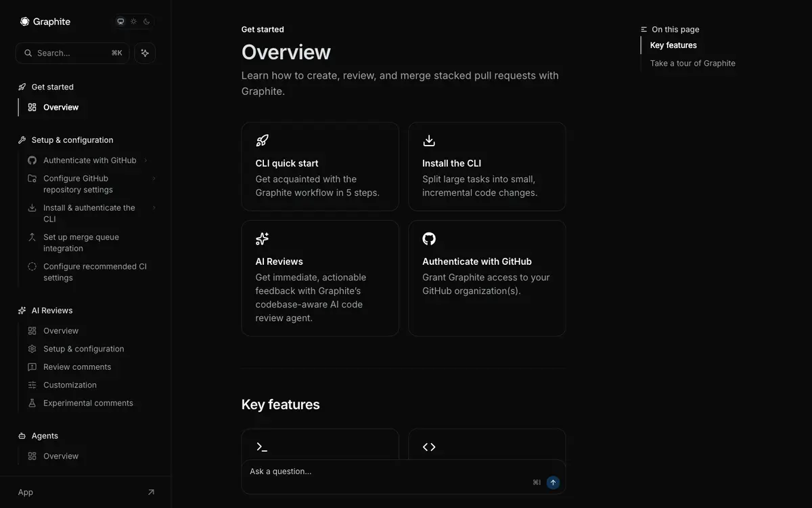This screenshot has height=508, width=812.
Task: Click the On this page list icon
Action: 644,29
